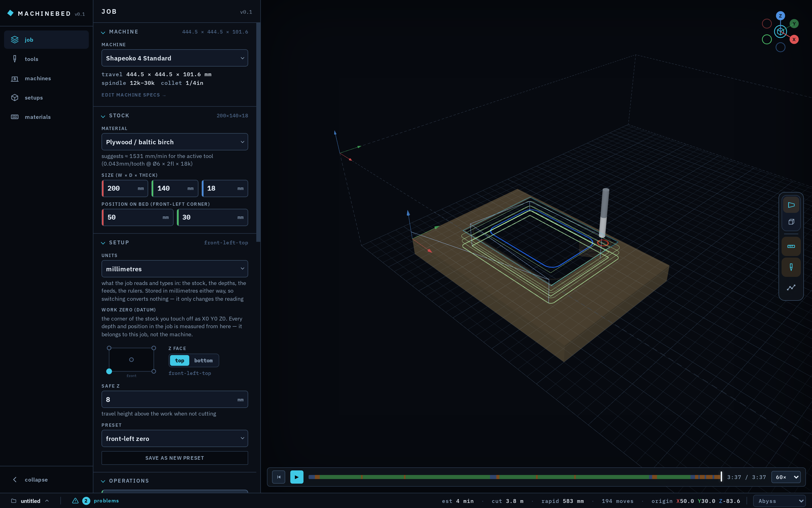Viewport: 812px width, 508px height.
Task: Reset to isometric view cube icon
Action: 781,31
